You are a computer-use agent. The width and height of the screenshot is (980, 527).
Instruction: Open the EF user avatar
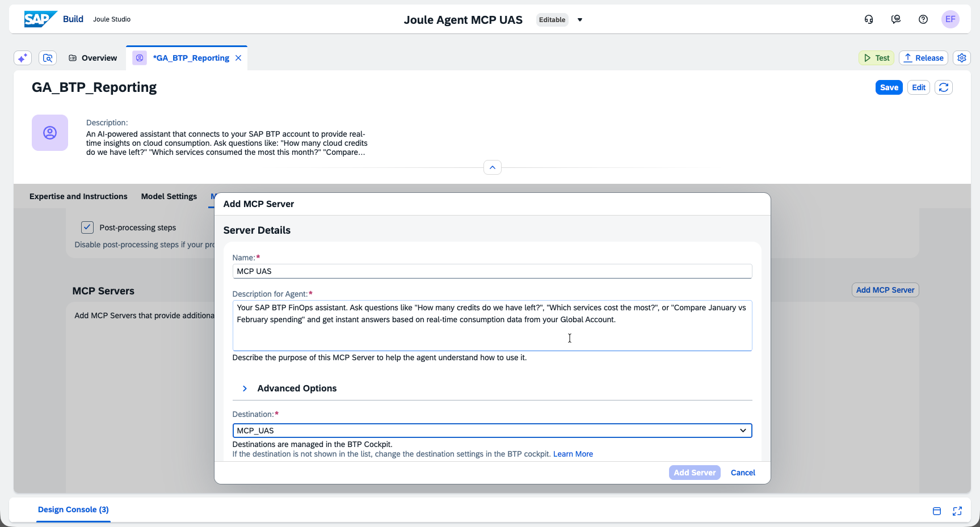click(950, 19)
